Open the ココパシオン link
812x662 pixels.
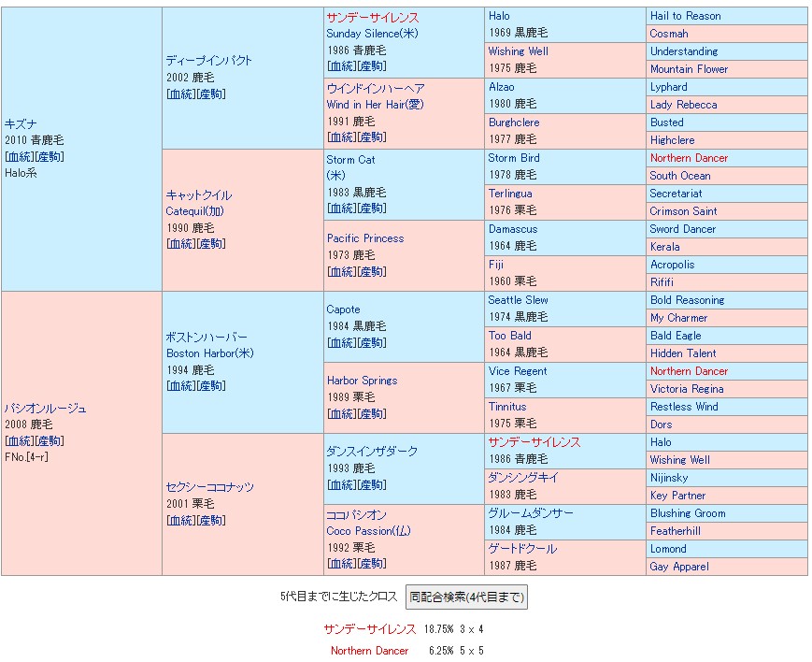[x=356, y=514]
